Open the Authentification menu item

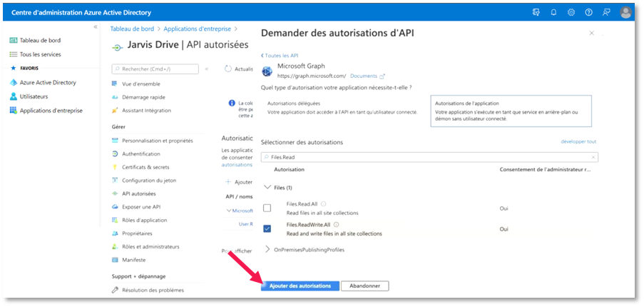click(141, 153)
